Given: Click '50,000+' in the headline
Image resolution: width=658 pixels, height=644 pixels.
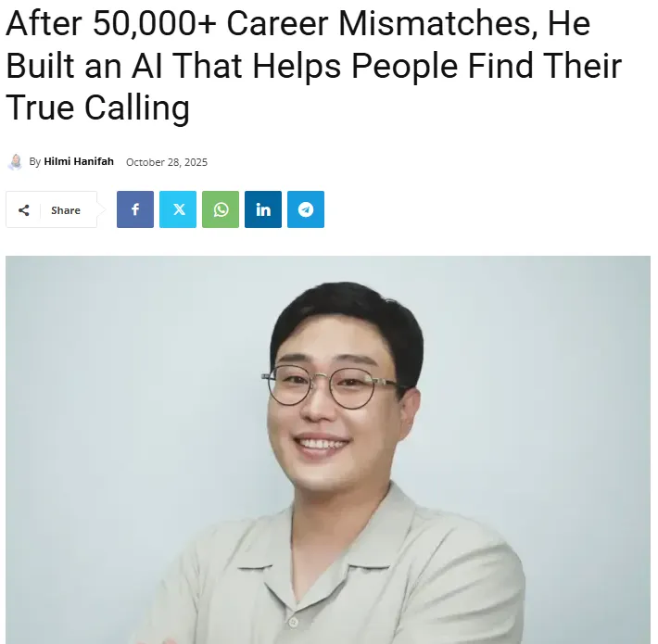Looking at the screenshot, I should pyautogui.click(x=155, y=24).
